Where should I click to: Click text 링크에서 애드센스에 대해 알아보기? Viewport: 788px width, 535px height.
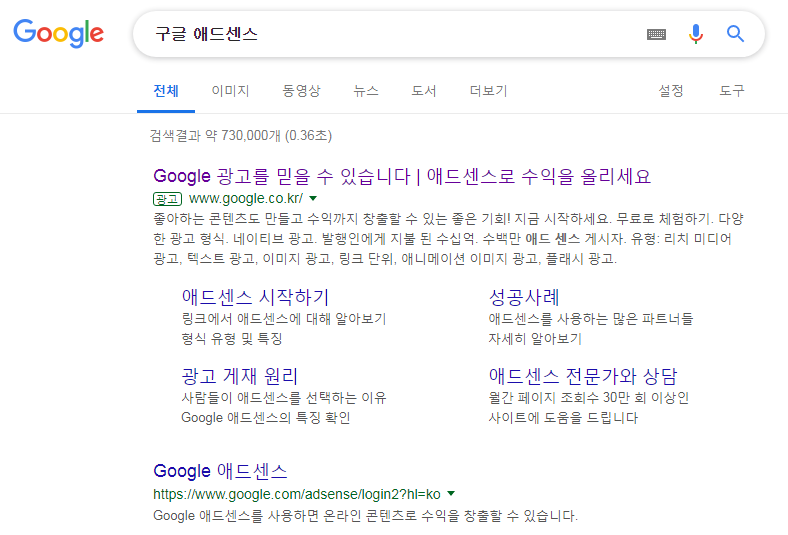click(x=283, y=318)
